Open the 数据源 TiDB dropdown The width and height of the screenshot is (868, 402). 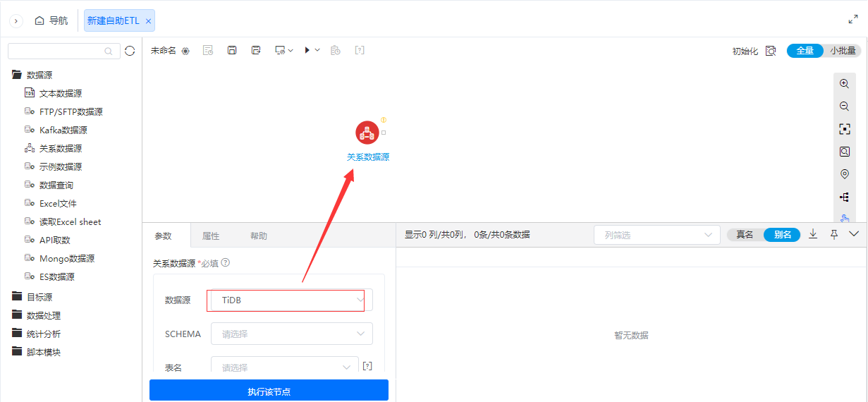tap(292, 300)
